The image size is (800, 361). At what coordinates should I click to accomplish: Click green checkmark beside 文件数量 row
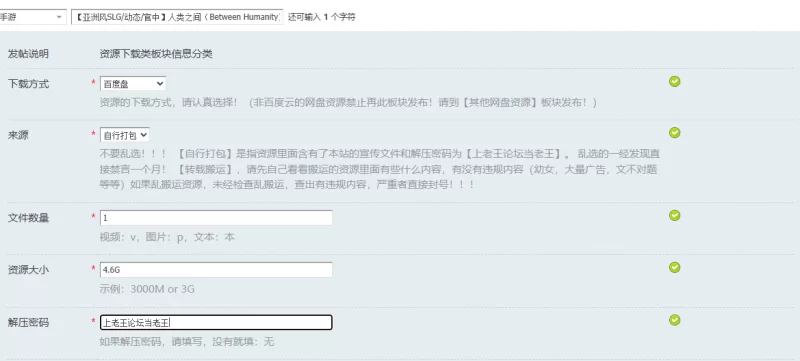(674, 215)
